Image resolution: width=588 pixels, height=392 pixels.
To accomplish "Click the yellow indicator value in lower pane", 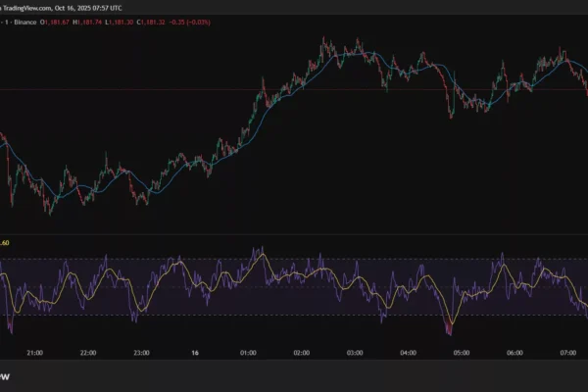I will point(5,243).
